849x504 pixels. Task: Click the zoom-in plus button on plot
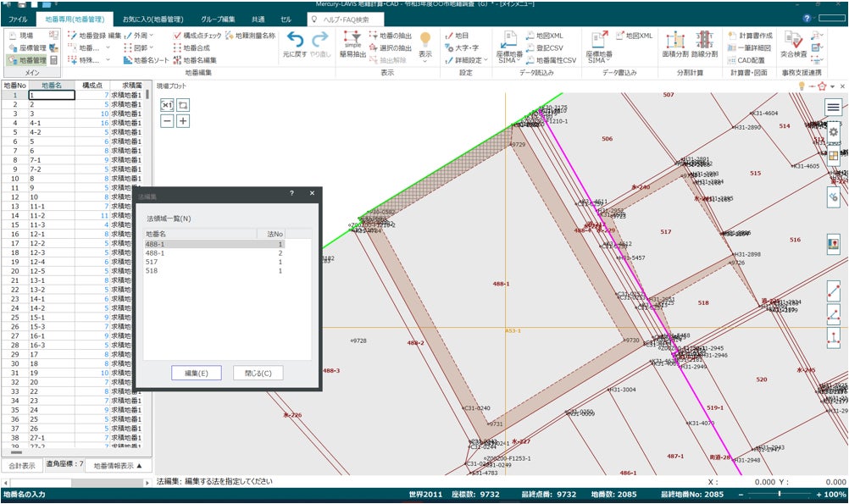[183, 121]
